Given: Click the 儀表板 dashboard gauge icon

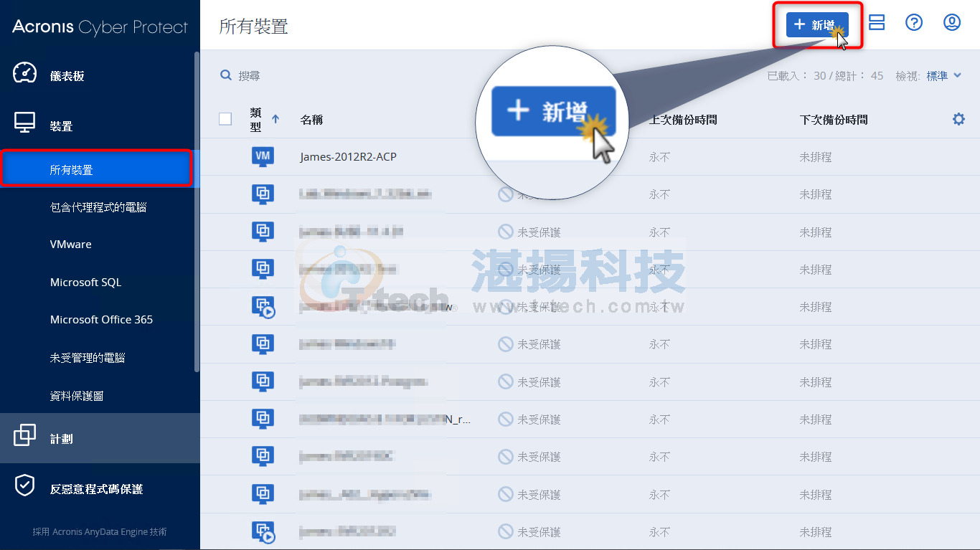Looking at the screenshot, I should tap(25, 75).
